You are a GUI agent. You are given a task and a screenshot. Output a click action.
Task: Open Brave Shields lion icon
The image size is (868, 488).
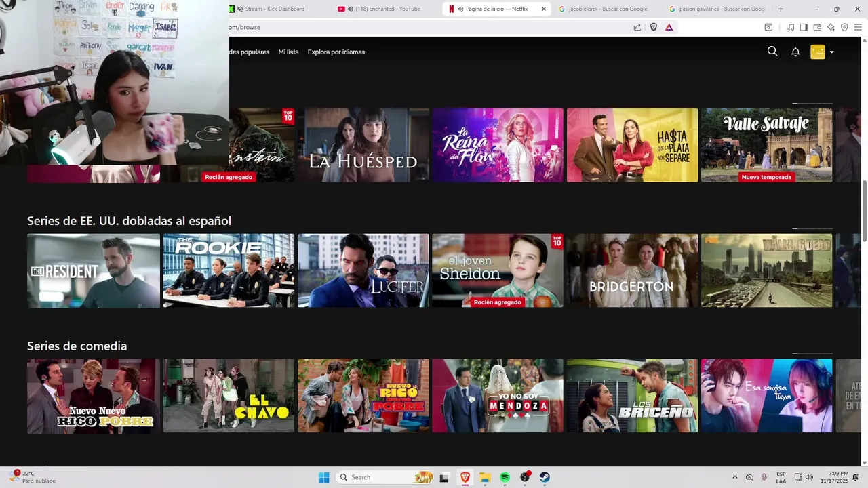click(654, 27)
